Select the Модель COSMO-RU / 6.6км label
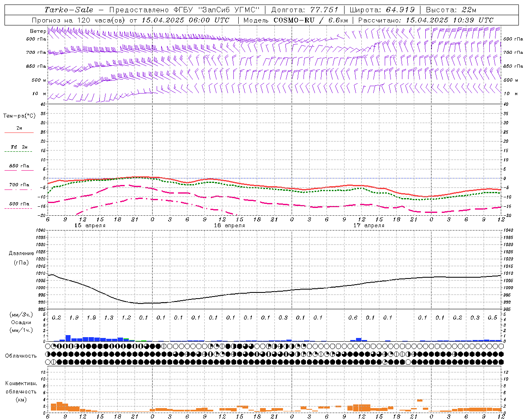Screen dimensions: 525x420 pyautogui.click(x=296, y=20)
